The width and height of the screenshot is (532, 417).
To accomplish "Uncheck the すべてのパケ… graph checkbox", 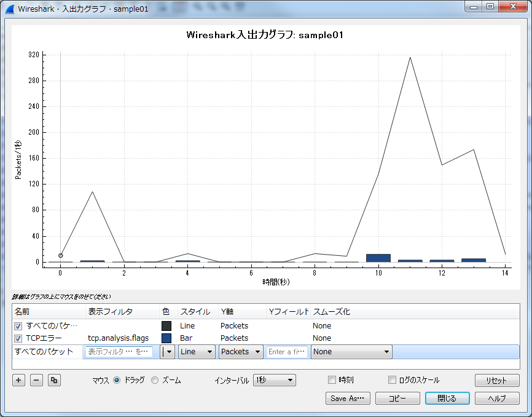I will click(x=18, y=326).
